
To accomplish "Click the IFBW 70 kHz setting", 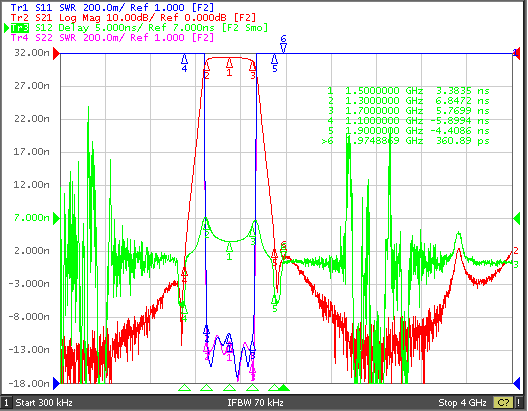I will [255, 403].
